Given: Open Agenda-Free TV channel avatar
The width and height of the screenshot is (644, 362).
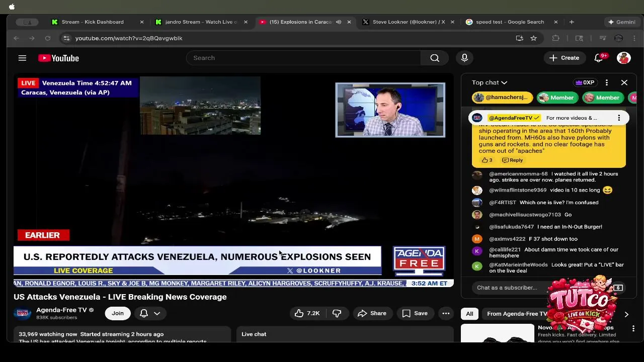Looking at the screenshot, I should [x=22, y=313].
